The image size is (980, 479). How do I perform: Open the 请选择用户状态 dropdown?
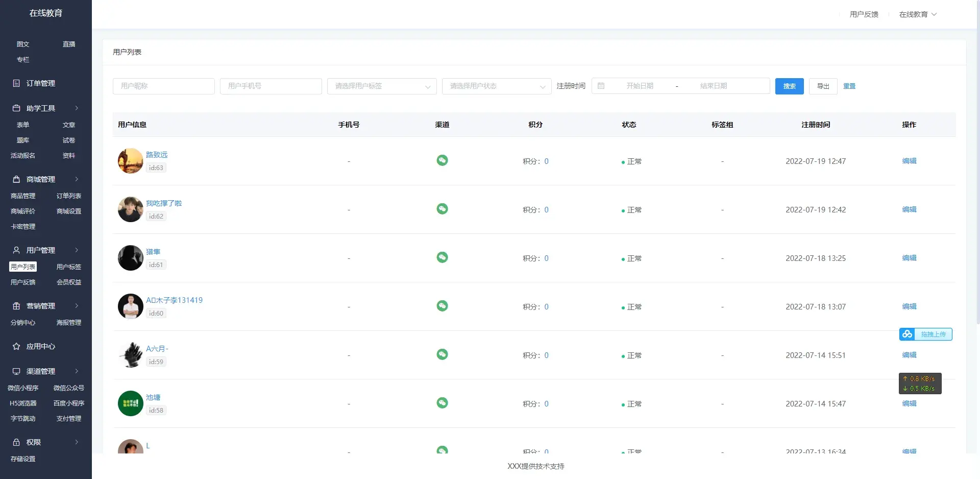coord(497,86)
